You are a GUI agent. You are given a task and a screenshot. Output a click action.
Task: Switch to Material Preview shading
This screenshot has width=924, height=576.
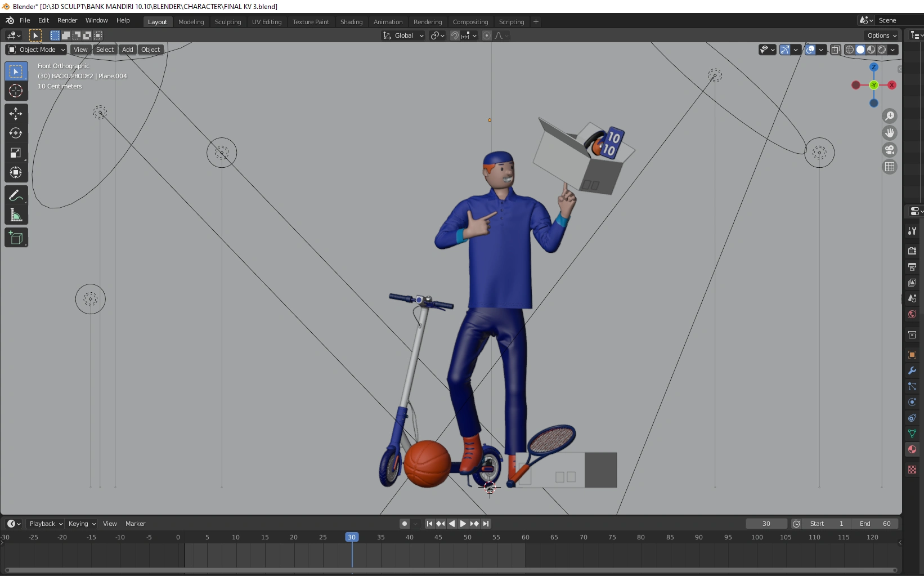(x=871, y=50)
